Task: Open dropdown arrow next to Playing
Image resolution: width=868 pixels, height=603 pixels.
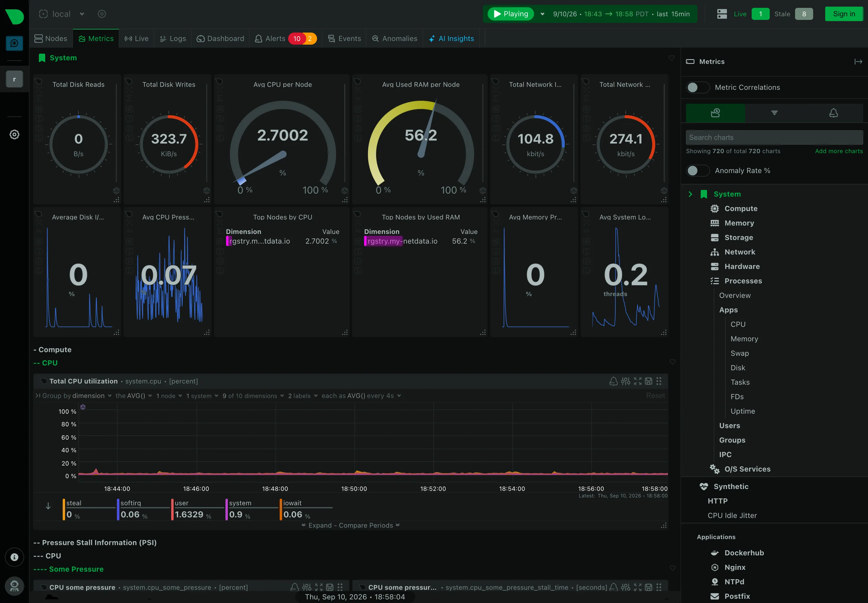Action: [542, 14]
